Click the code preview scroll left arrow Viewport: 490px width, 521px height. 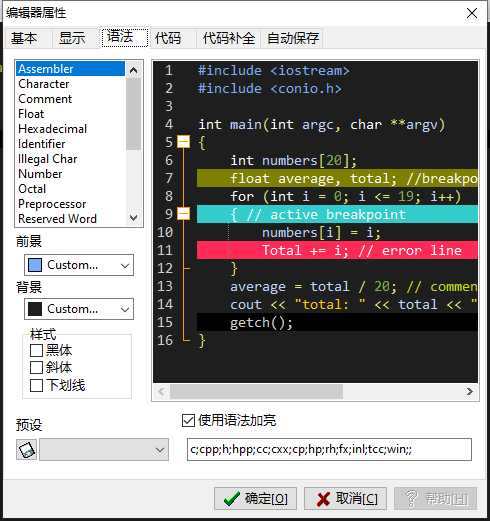(x=162, y=391)
